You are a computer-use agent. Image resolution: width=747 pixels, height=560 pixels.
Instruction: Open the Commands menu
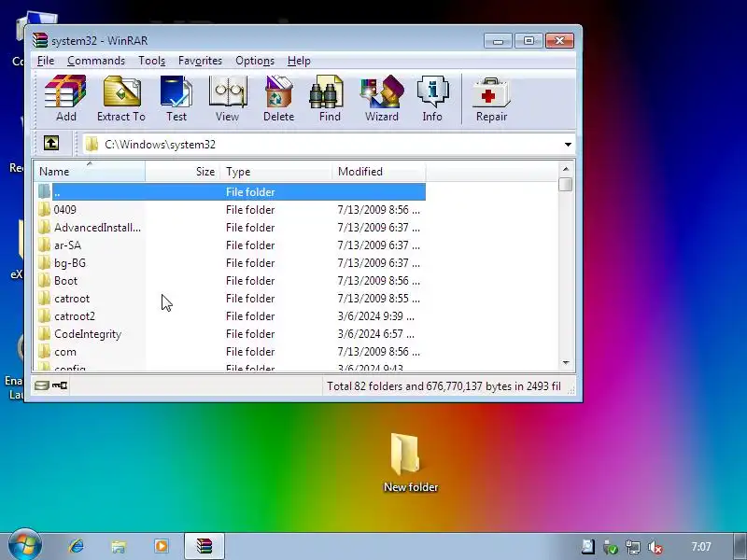pos(96,61)
